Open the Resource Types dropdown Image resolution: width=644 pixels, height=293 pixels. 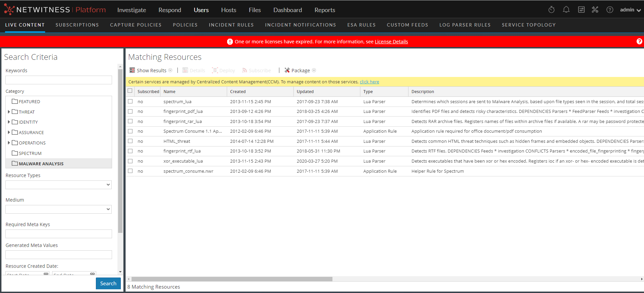59,185
